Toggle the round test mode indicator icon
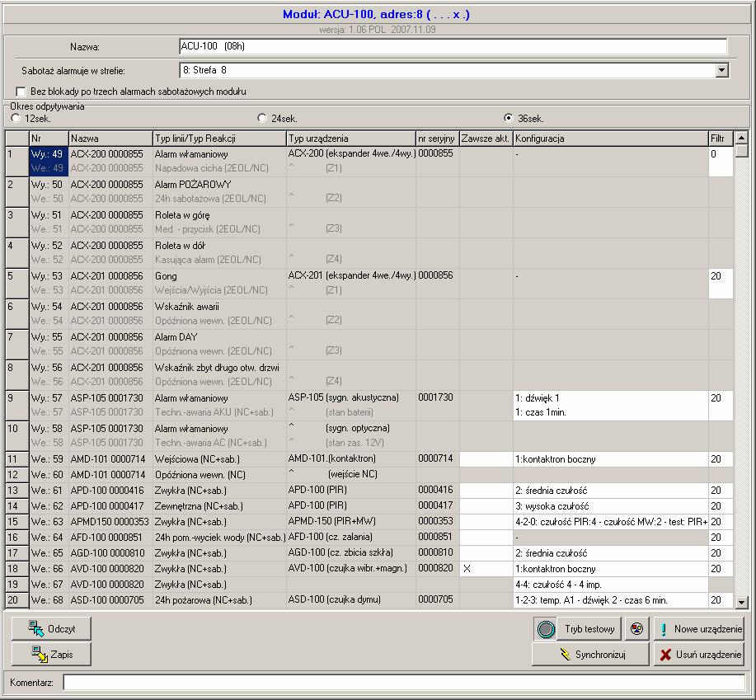Viewport: 756px width, 700px height. pyautogui.click(x=546, y=629)
